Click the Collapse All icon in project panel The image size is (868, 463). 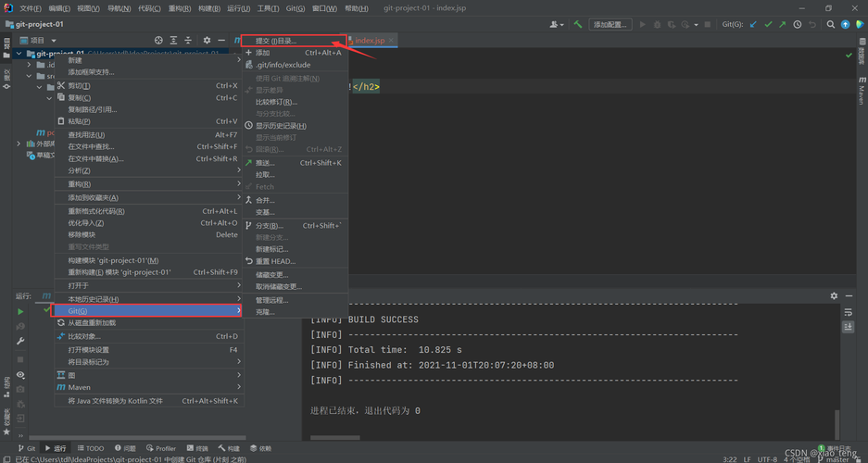188,41
